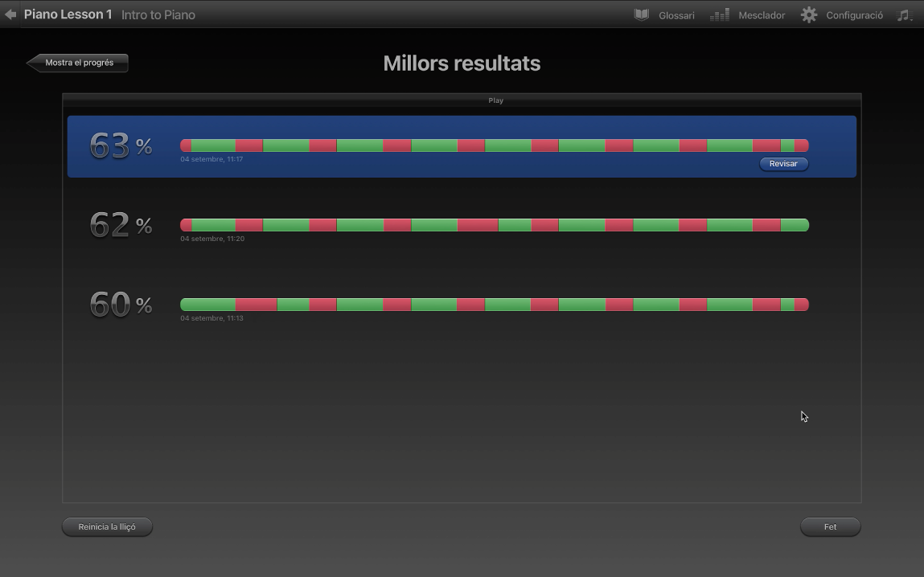Click the 60% result progress bar
This screenshot has width=924, height=577.
coord(495,305)
